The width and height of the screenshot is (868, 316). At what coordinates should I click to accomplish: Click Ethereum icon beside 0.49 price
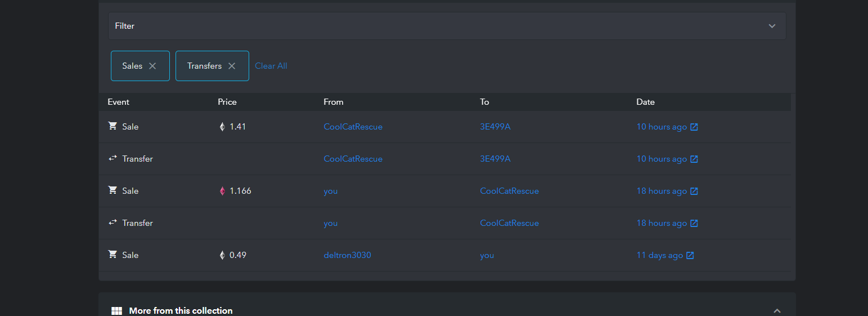pos(222,255)
